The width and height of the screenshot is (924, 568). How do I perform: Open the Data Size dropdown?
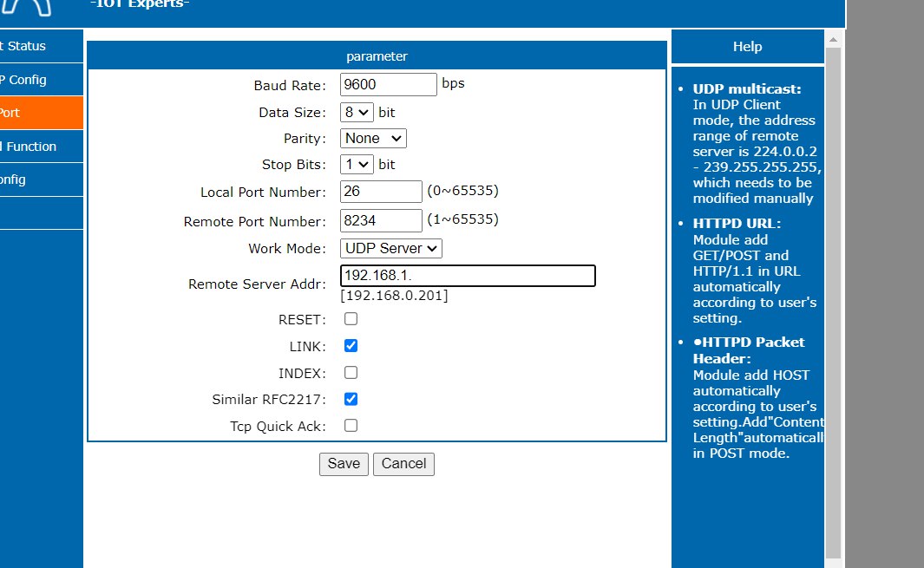[357, 112]
